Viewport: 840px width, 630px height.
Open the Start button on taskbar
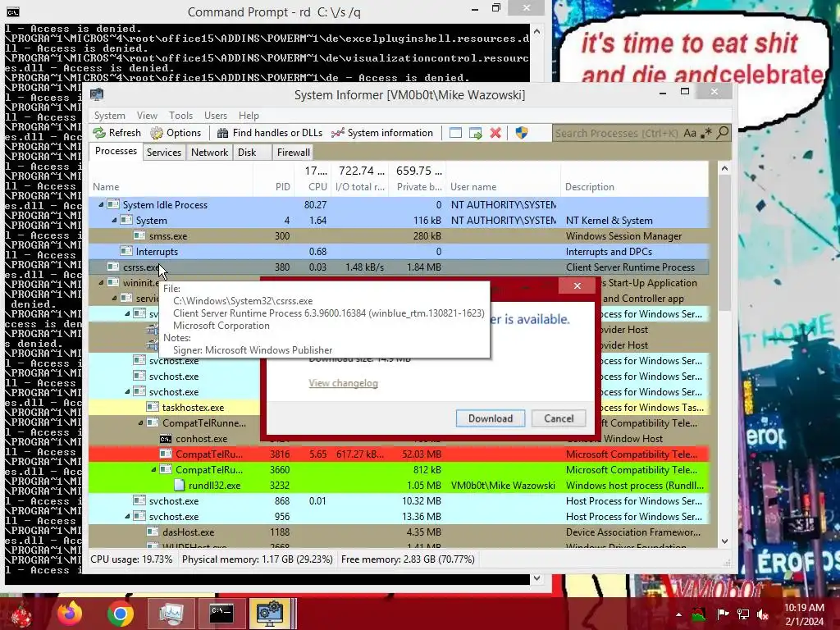click(x=21, y=614)
